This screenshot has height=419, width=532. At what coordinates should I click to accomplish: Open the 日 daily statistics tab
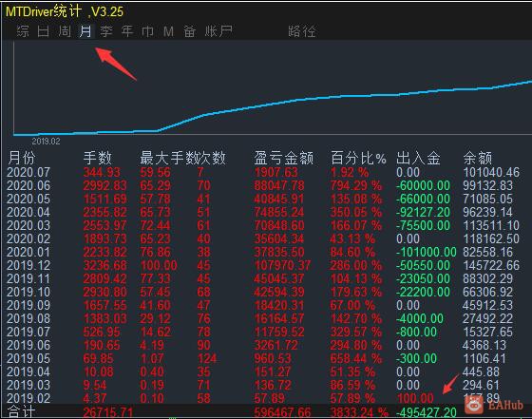click(x=44, y=31)
